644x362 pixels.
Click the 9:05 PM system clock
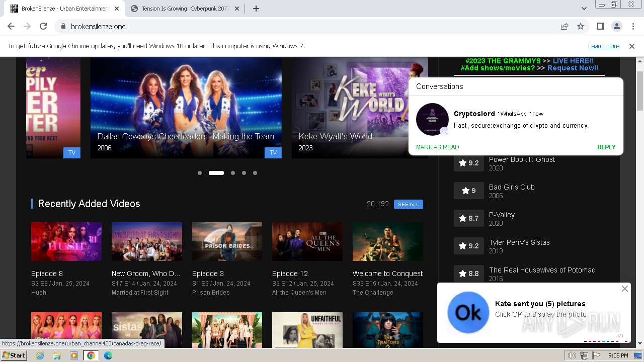tap(618, 355)
